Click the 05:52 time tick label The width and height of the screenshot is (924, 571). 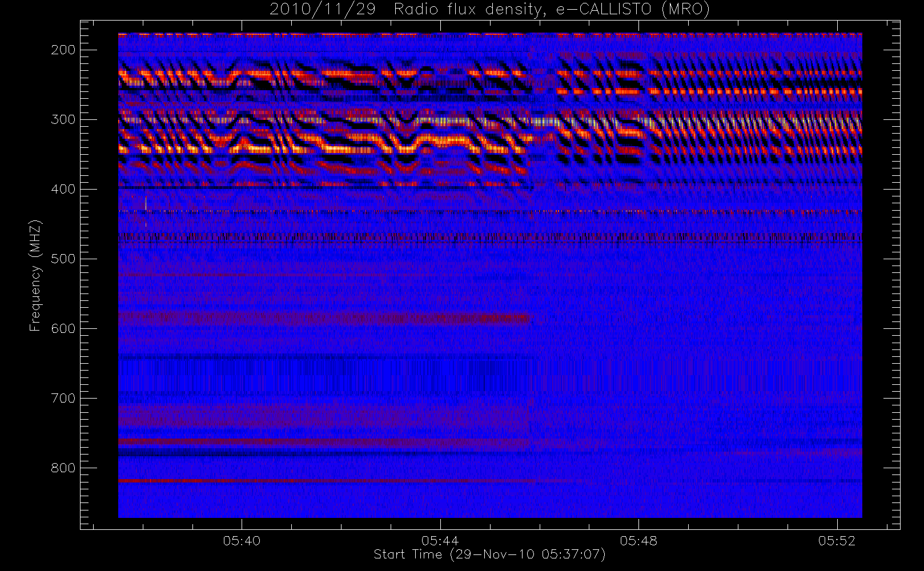[x=837, y=541]
